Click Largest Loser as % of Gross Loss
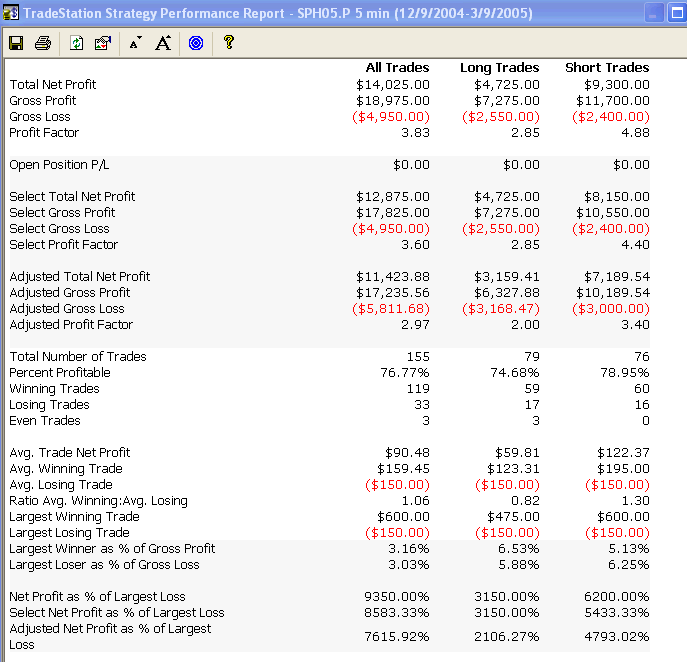Image resolution: width=687 pixels, height=662 pixels. (104, 564)
